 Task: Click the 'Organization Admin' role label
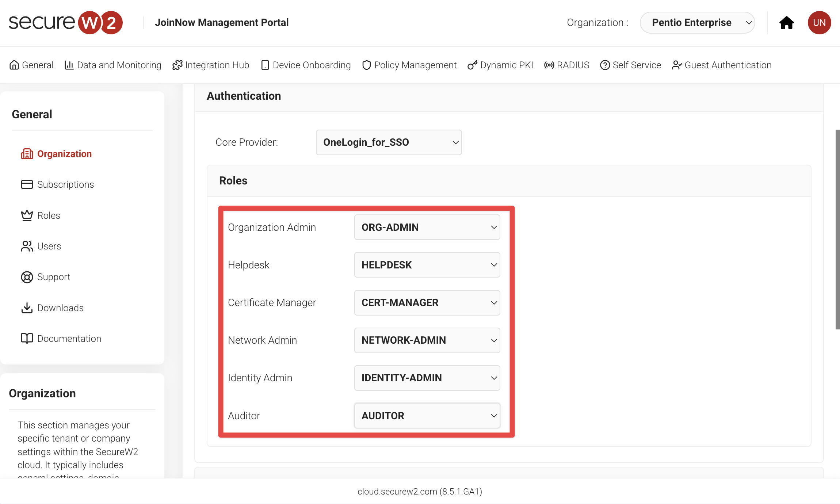(x=272, y=227)
